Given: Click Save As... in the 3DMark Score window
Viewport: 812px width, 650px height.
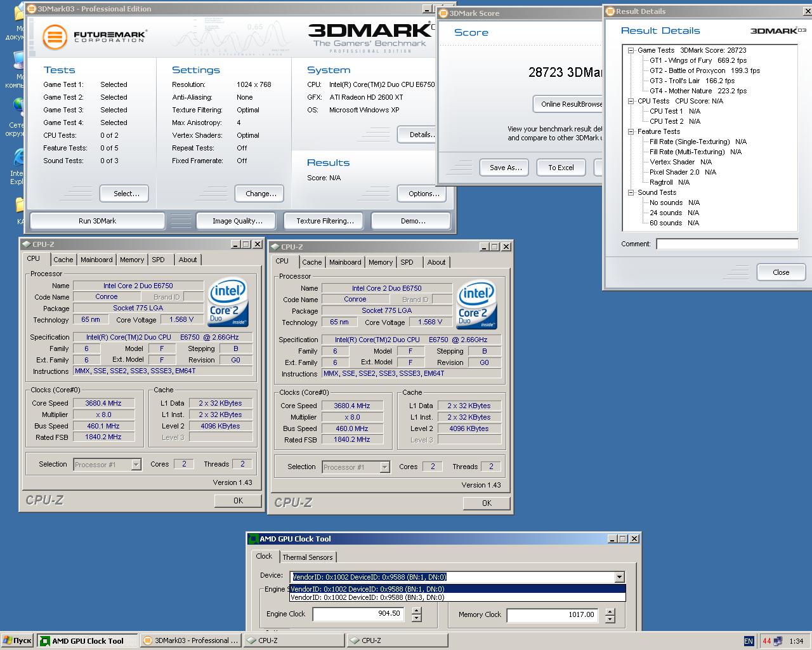Looking at the screenshot, I should pyautogui.click(x=506, y=168).
